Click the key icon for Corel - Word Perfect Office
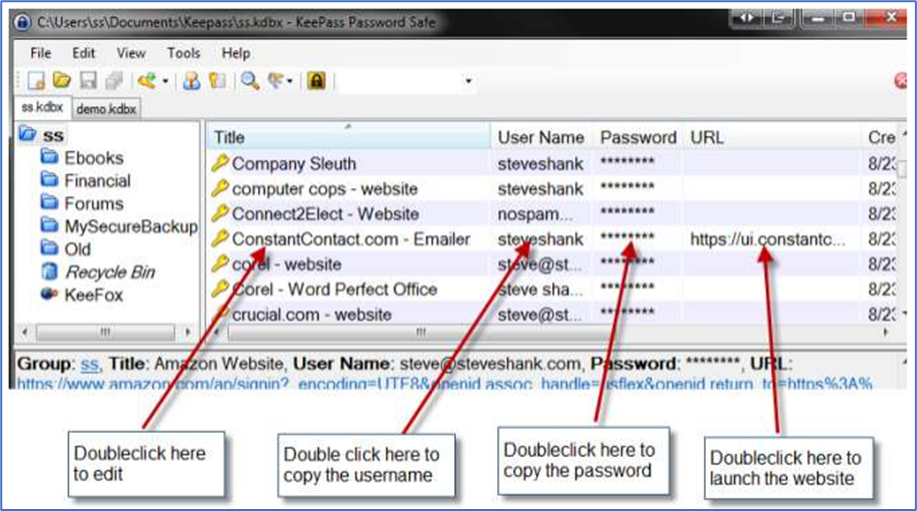The image size is (917, 511). click(x=220, y=289)
